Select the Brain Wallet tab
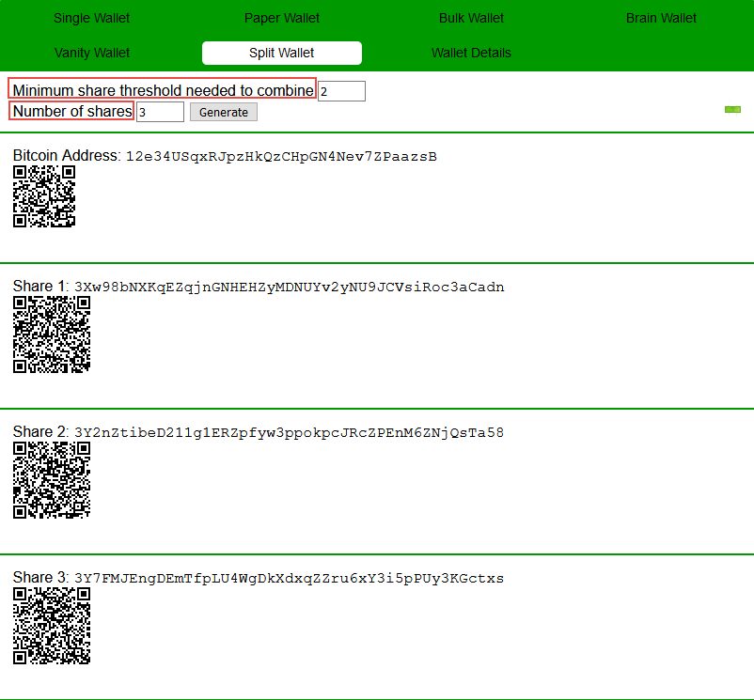Screen dimensions: 754x700 coord(661,18)
